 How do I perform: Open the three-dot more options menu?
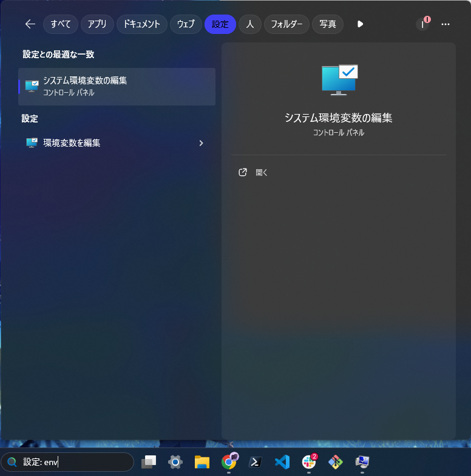(x=446, y=24)
